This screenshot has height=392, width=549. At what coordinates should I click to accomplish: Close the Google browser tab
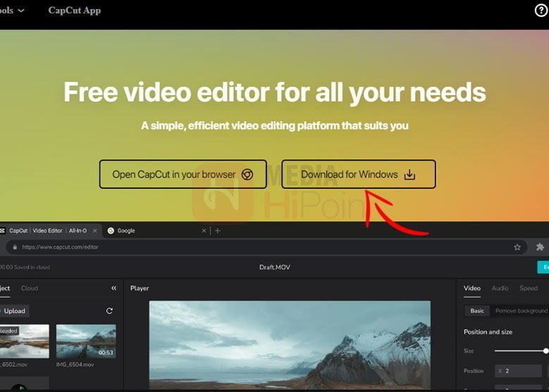click(x=204, y=231)
